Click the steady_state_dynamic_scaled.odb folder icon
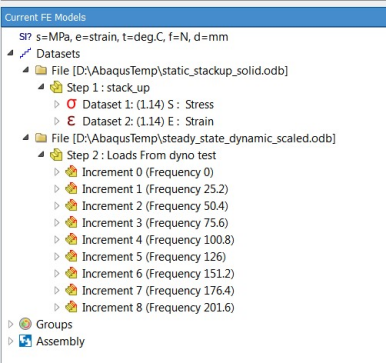The height and width of the screenshot is (364, 387). pos(41,138)
